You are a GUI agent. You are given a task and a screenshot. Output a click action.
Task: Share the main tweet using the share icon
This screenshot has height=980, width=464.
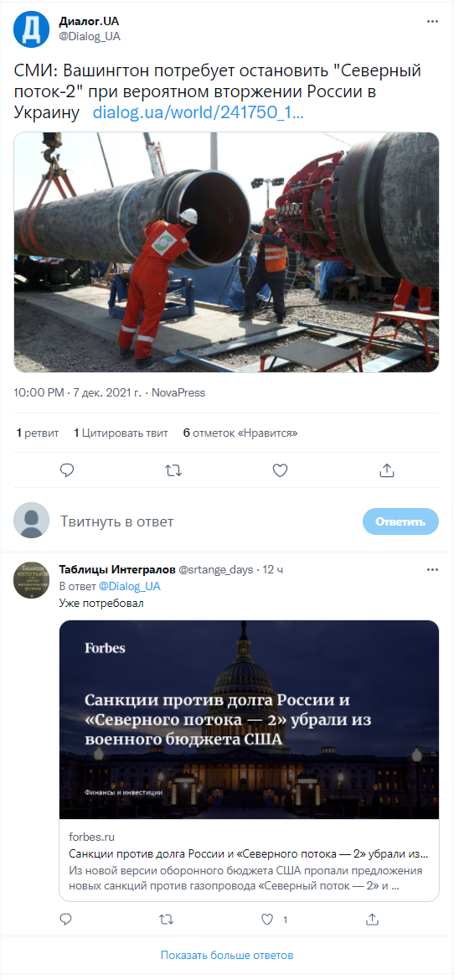[x=387, y=470]
